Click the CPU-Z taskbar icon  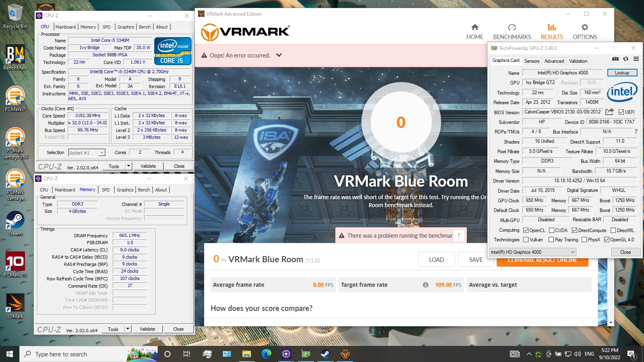pyautogui.click(x=286, y=354)
